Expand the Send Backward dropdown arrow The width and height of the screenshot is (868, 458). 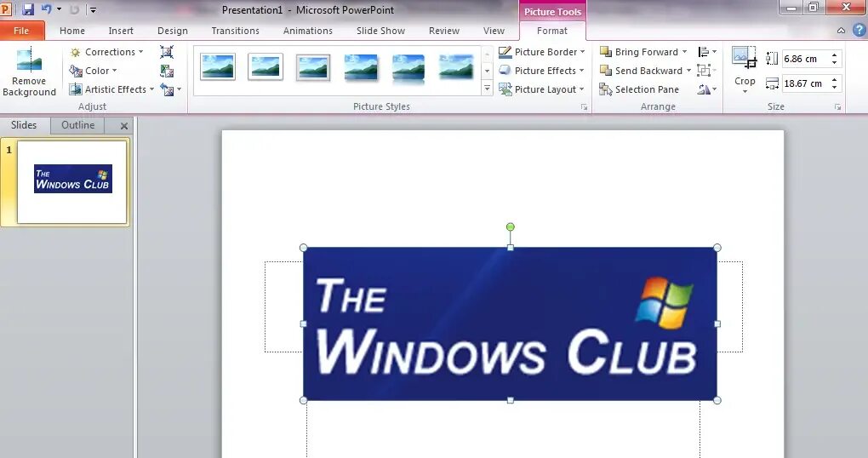click(688, 71)
